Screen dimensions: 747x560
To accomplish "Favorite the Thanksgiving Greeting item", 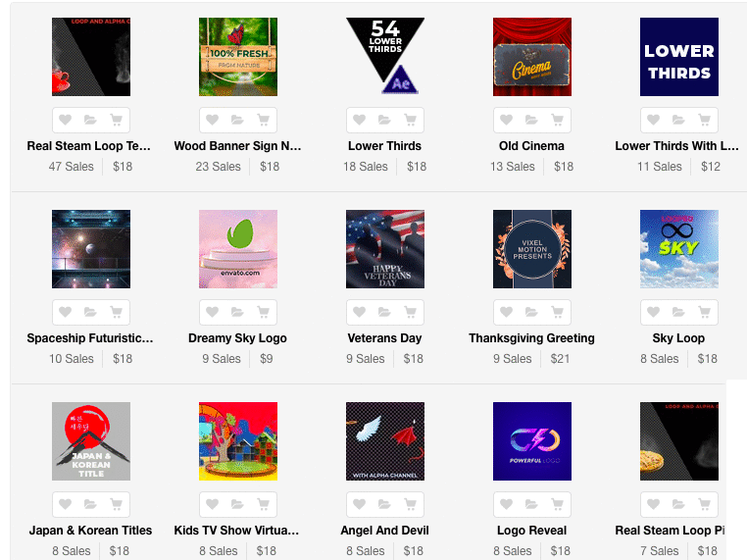I will pos(507,312).
